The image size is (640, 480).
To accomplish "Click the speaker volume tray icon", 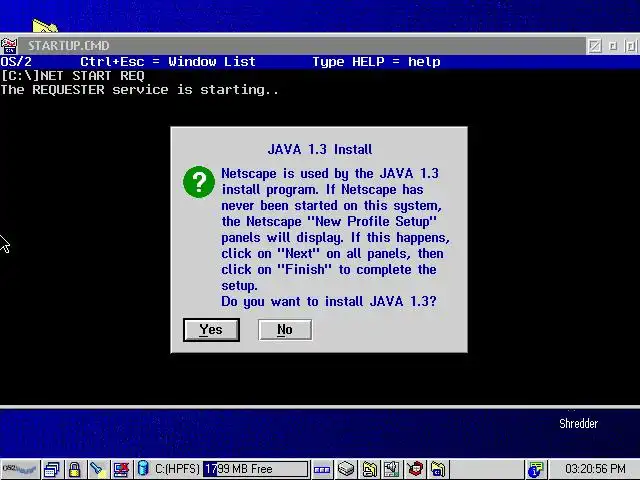I will click(392, 469).
